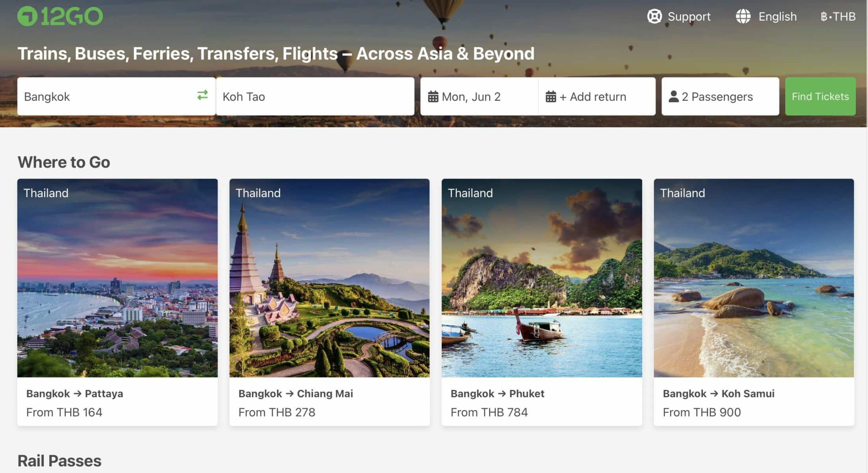Image resolution: width=868 pixels, height=473 pixels.
Task: Open the Mon, Jun 2 date picker
Action: tap(471, 97)
